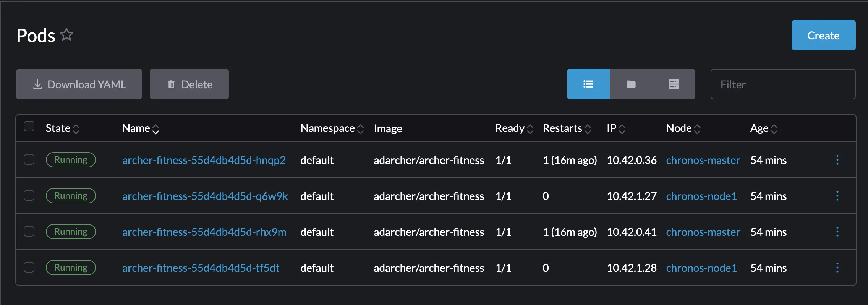
Task: Open actions menu for archer-fitness-55d4db4d5d-hnqp2
Action: click(x=837, y=160)
